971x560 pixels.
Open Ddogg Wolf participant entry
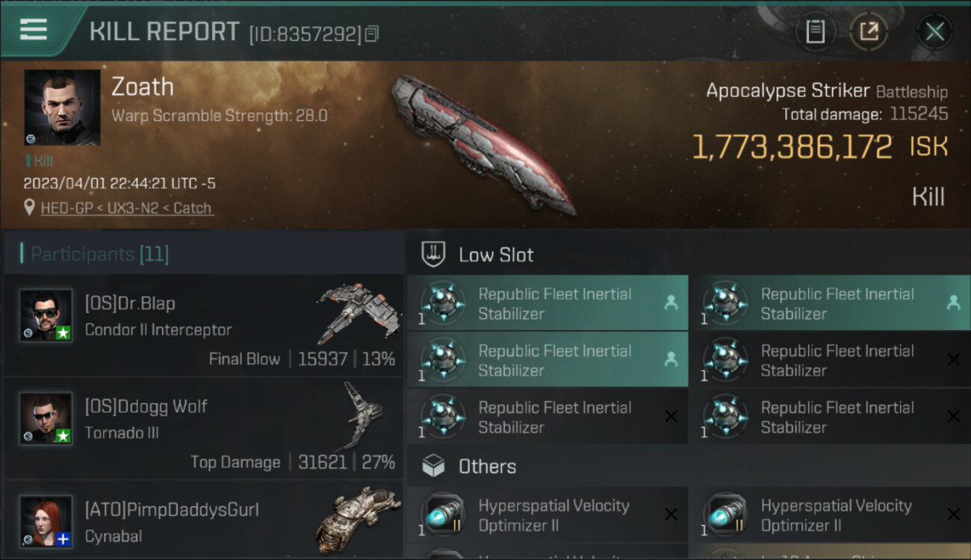202,429
